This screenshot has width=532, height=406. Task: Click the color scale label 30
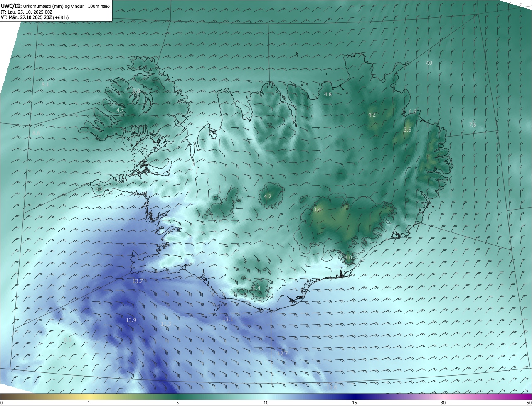click(443, 403)
